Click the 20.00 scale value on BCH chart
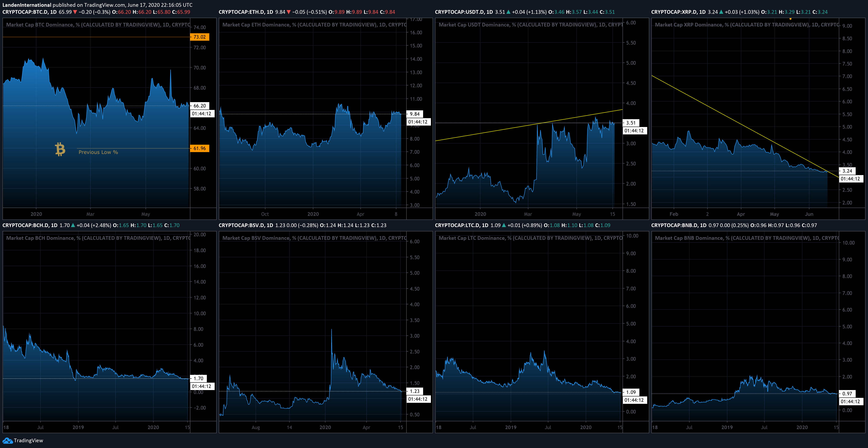Screen dimensions: 868x448 click(x=200, y=235)
